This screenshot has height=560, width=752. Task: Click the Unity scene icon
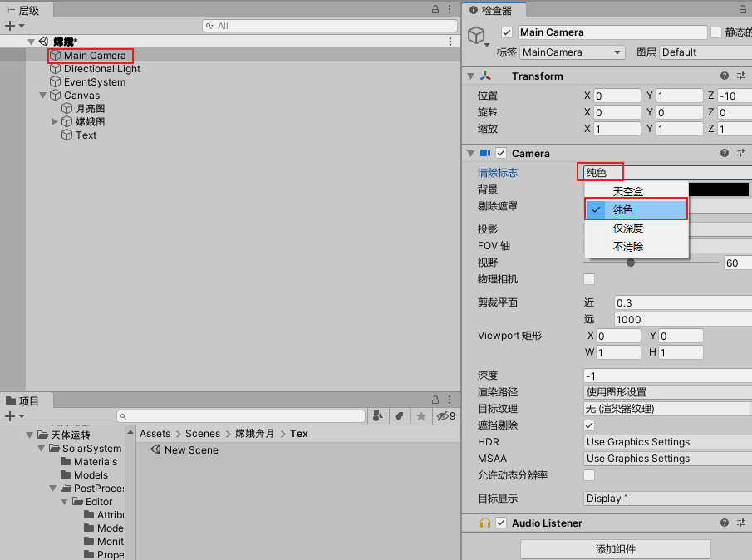44,42
